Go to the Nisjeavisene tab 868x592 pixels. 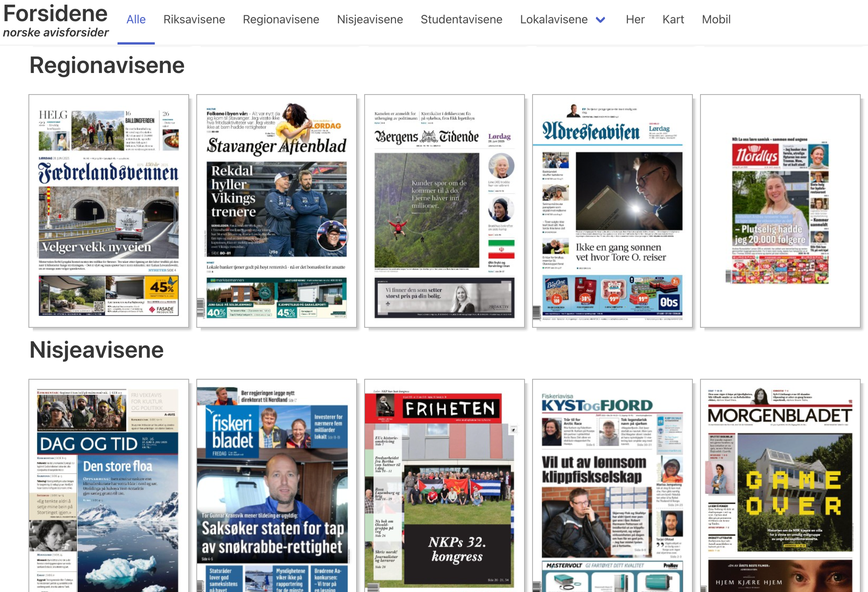[370, 20]
